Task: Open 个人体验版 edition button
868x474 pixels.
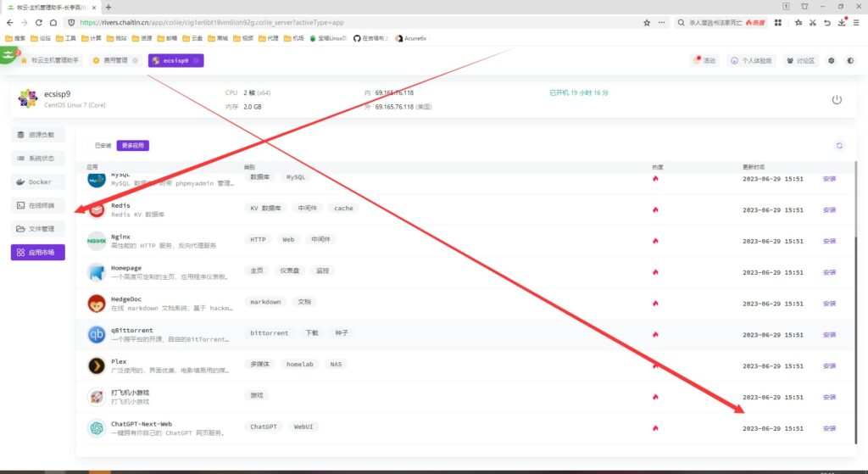Action: coord(751,60)
